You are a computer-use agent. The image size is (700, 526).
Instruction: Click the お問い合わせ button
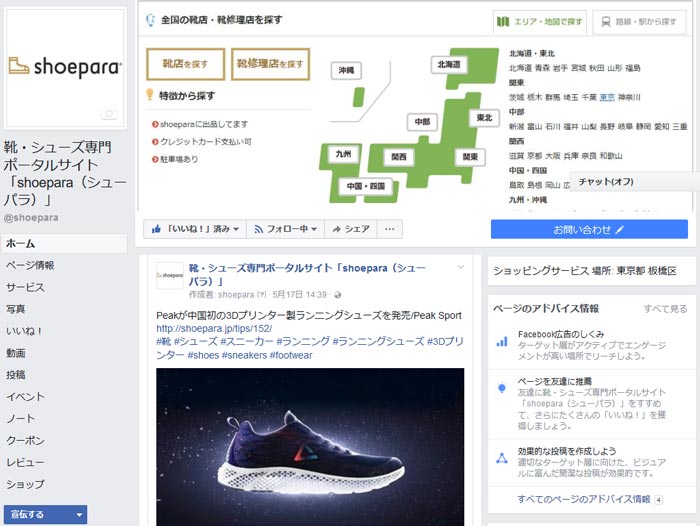click(x=589, y=230)
